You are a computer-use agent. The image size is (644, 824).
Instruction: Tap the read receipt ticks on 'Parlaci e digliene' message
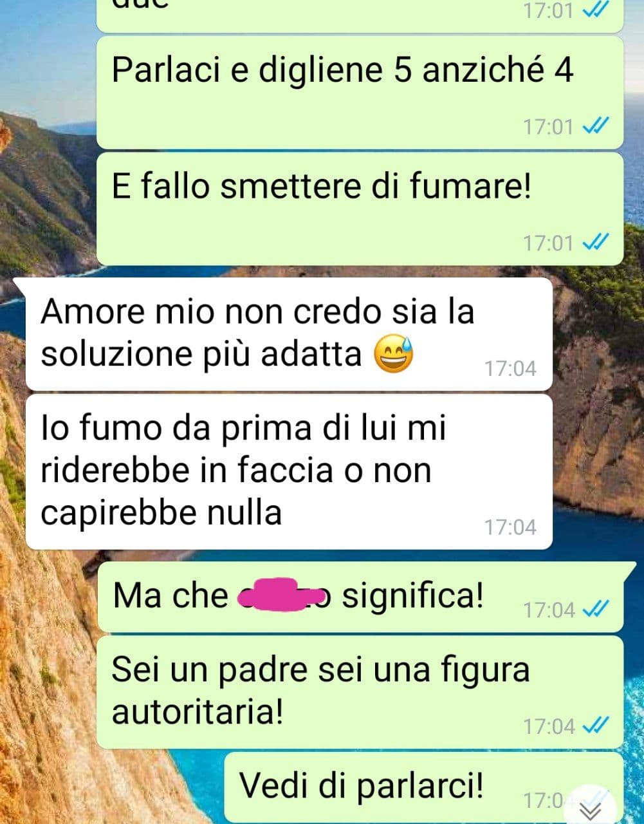click(595, 127)
